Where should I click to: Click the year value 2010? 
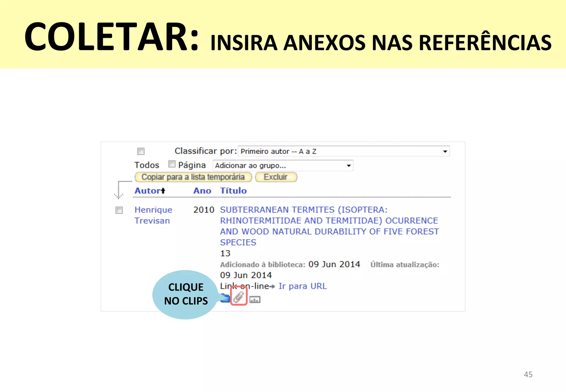click(204, 210)
